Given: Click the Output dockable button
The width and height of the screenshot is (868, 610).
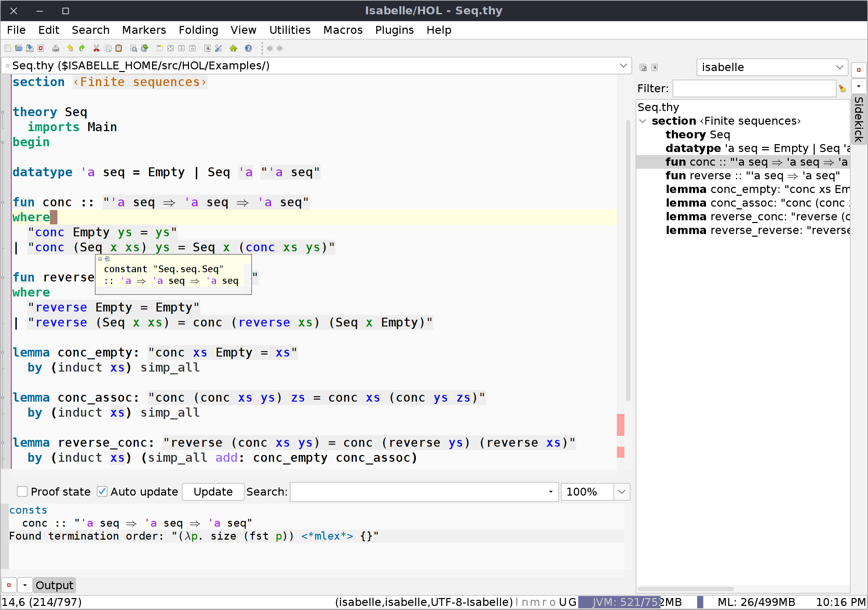Looking at the screenshot, I should click(54, 585).
